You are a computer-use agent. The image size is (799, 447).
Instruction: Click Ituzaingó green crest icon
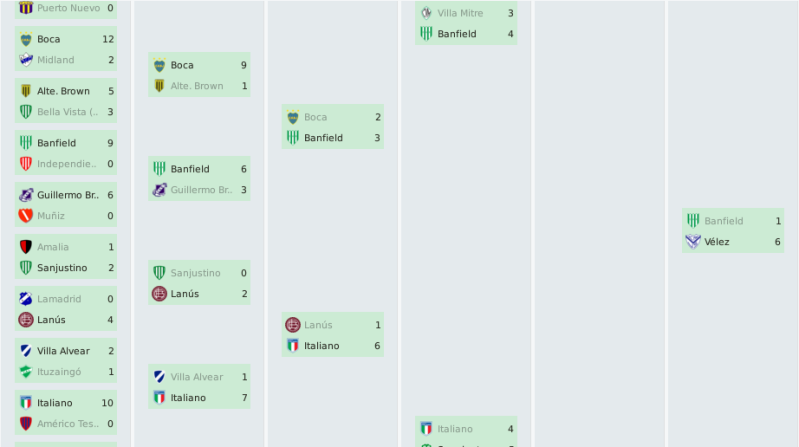[x=26, y=372]
